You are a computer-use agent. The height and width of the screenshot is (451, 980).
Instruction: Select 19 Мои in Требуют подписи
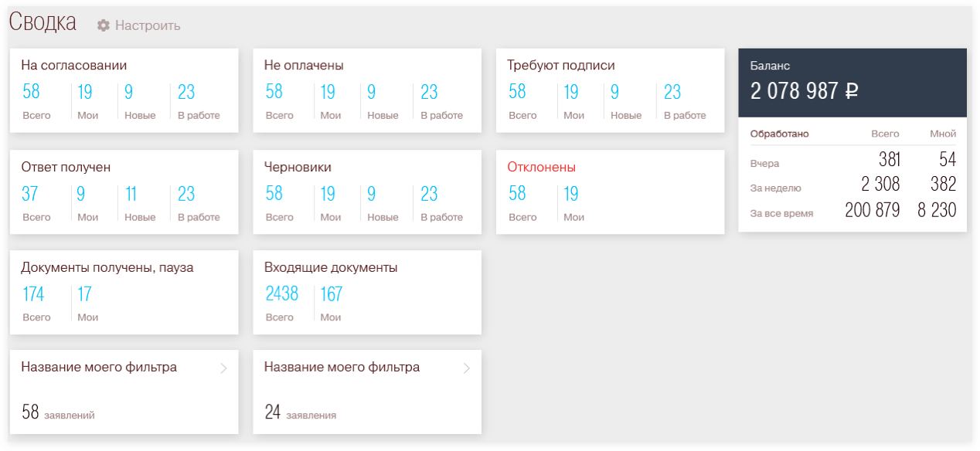573,101
